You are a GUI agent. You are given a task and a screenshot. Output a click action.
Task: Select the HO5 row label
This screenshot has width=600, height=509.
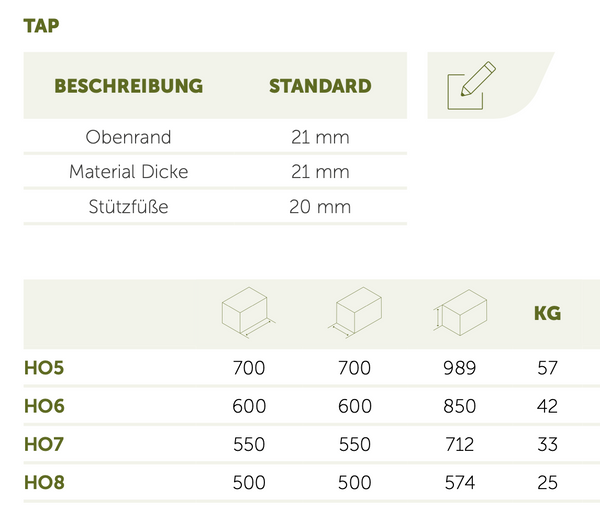pyautogui.click(x=44, y=368)
